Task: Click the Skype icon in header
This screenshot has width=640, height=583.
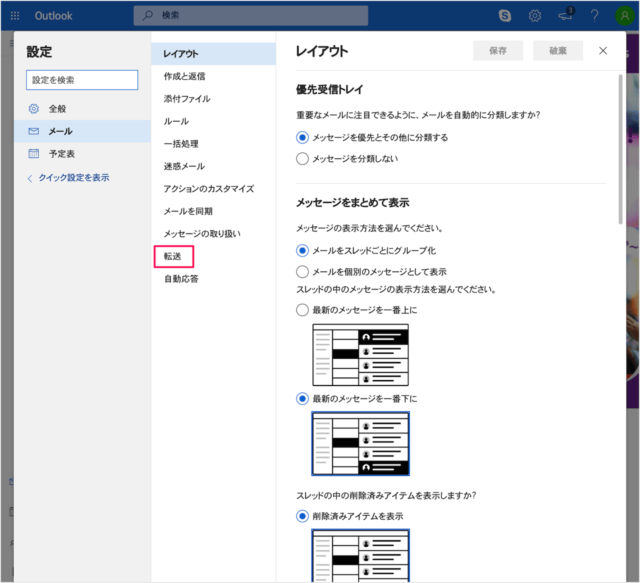Action: click(506, 15)
